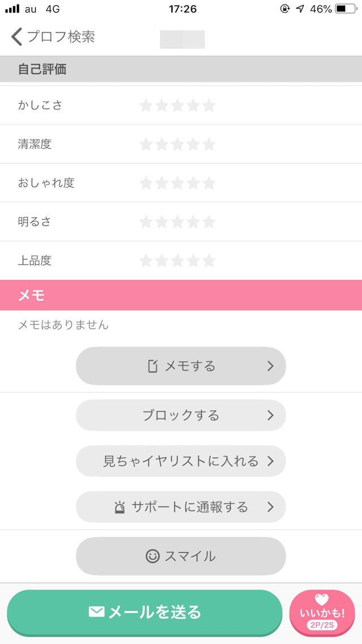Set かしこさ rating to five stars

tap(209, 105)
